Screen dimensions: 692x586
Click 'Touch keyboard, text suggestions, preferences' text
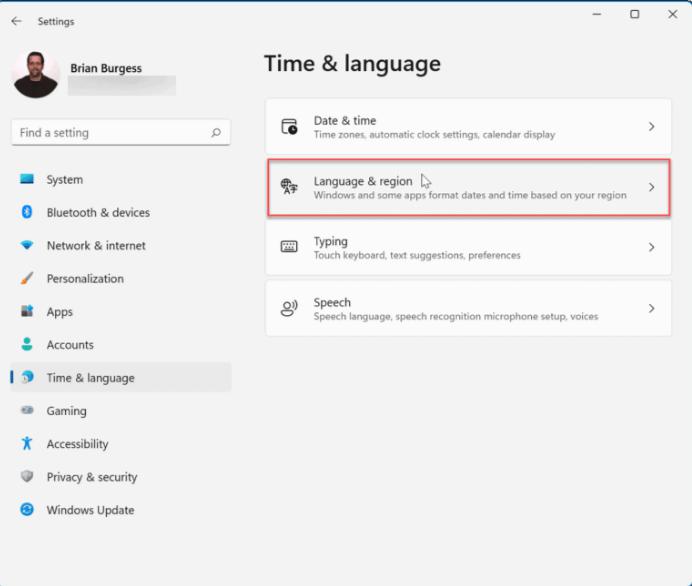click(x=417, y=255)
